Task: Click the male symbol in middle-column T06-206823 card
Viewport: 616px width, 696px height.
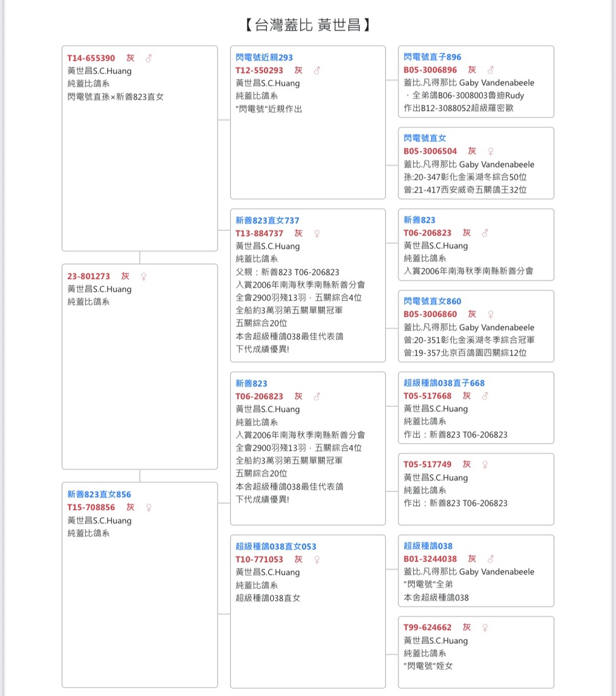Action: click(317, 397)
